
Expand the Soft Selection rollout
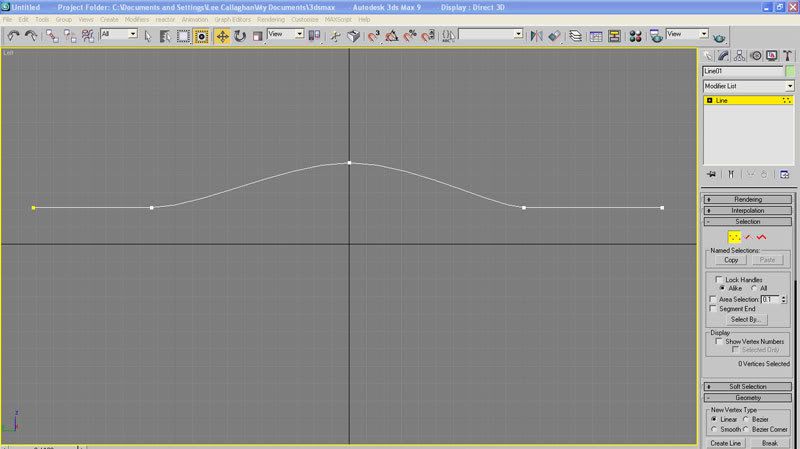tap(748, 387)
